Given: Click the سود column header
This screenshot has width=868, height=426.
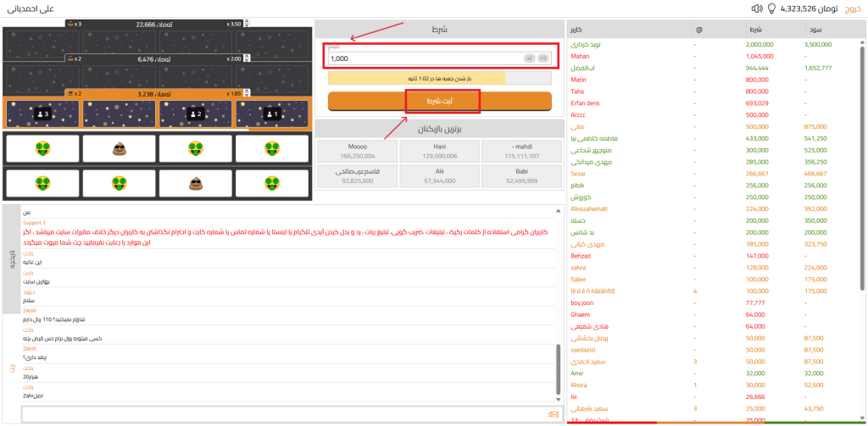Looking at the screenshot, I should [x=833, y=29].
